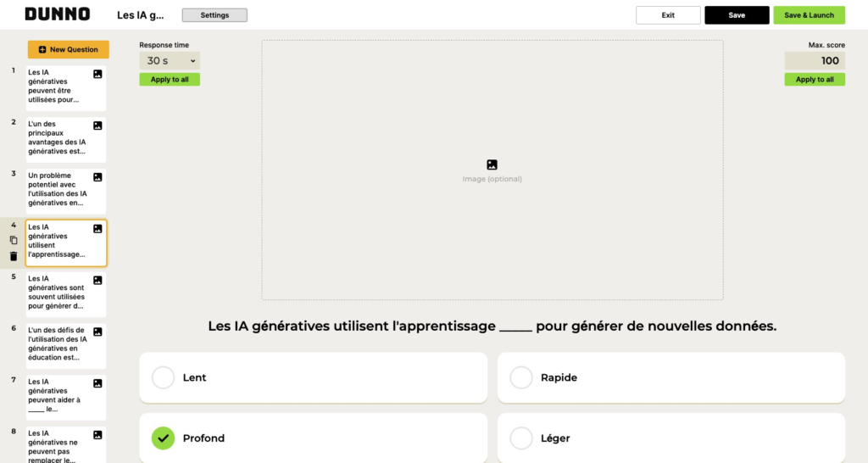Click the image icon on question 7 card
Image resolution: width=868 pixels, height=463 pixels.
[97, 383]
